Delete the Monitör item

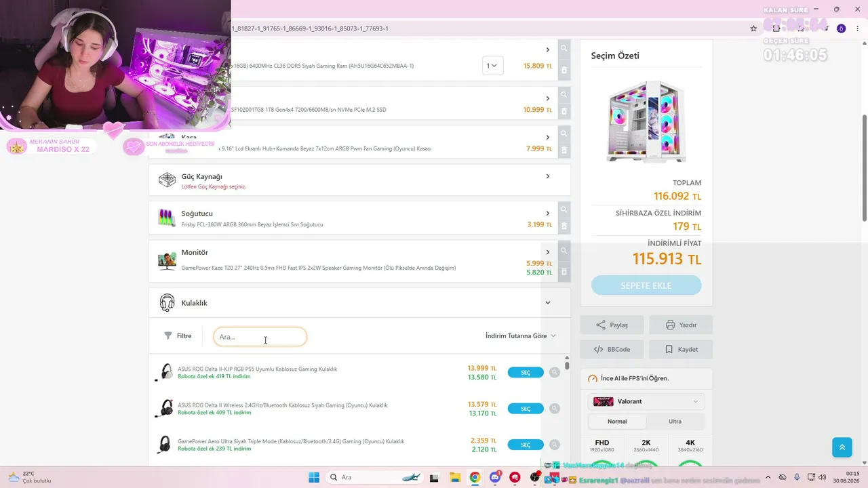point(564,272)
